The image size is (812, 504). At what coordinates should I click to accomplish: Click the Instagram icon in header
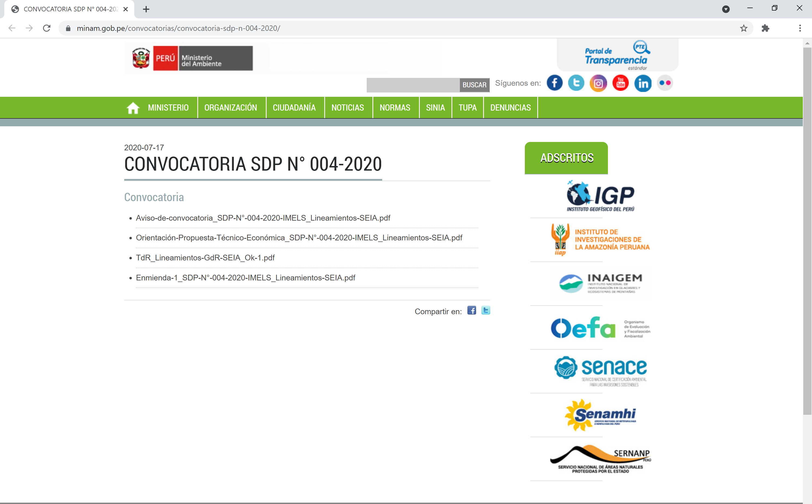tap(598, 83)
